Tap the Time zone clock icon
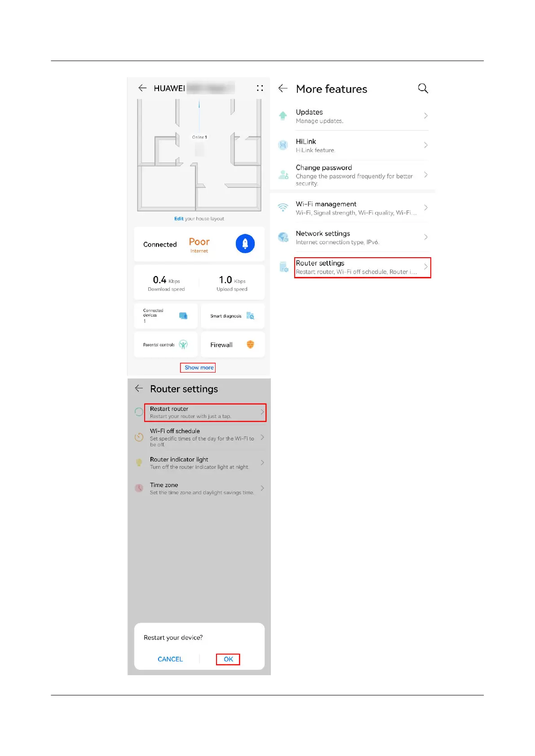 tap(139, 488)
